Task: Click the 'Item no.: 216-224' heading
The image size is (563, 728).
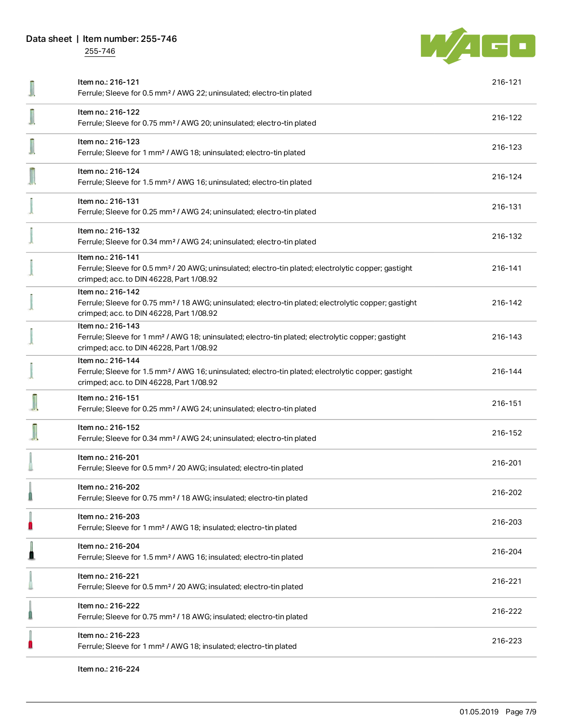Action: point(108,669)
